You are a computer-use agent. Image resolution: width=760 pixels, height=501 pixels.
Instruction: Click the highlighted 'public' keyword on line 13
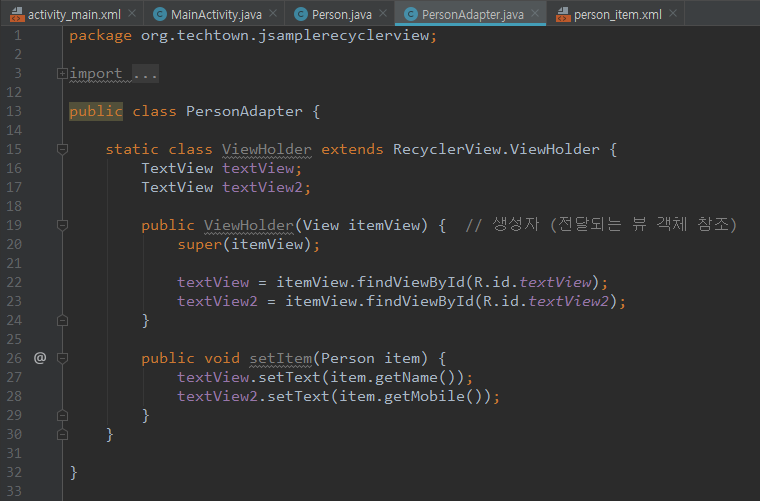pyautogui.click(x=95, y=111)
